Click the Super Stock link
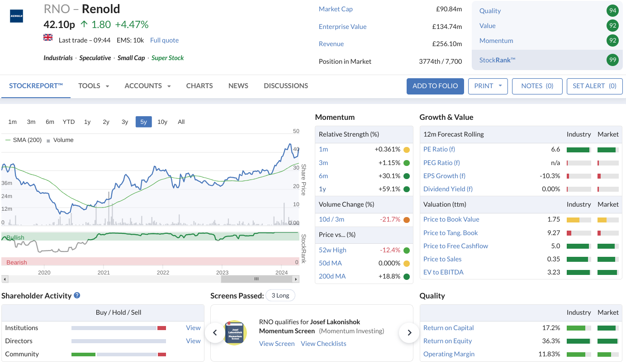This screenshot has height=364, width=626. (x=167, y=58)
